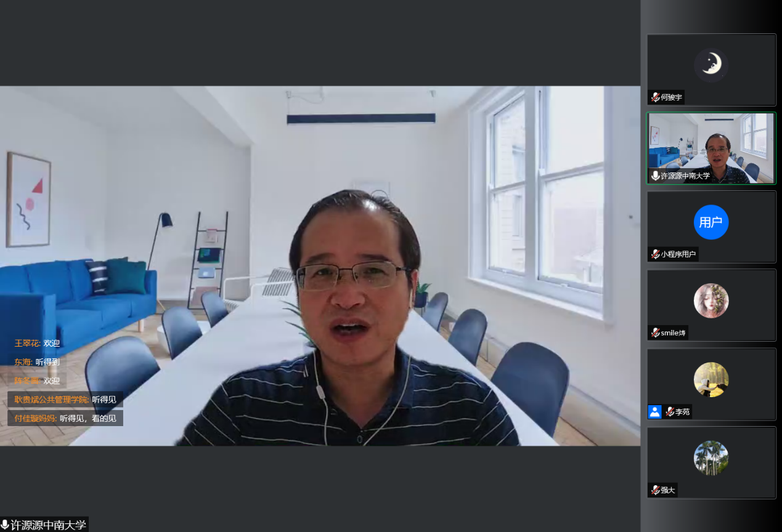Click the muted mic icon beside smile烤
This screenshot has width=782, height=532.
[655, 333]
